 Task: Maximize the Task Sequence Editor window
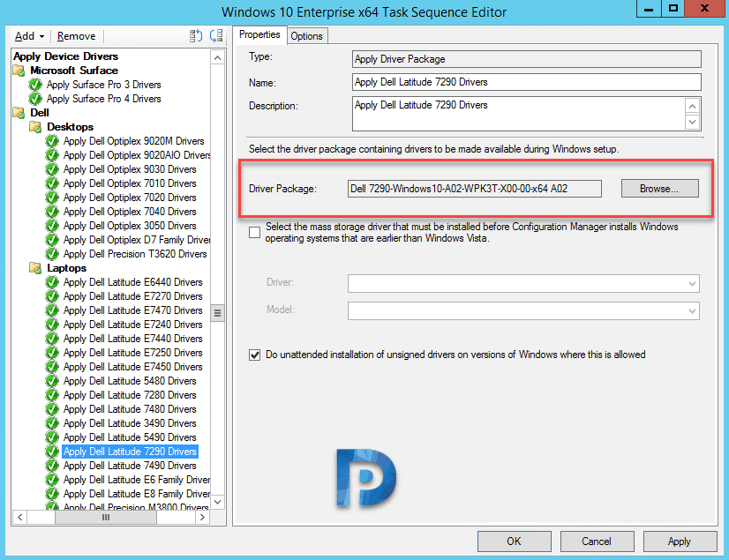tap(673, 8)
